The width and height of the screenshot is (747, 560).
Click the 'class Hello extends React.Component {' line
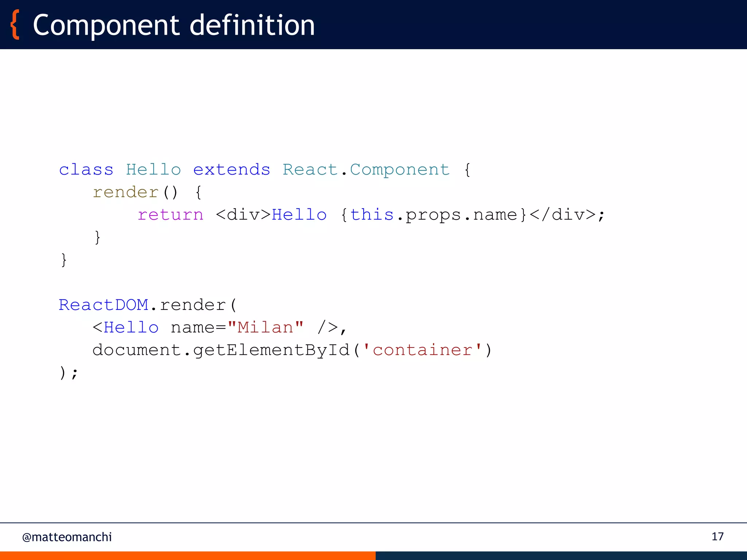[x=265, y=170]
